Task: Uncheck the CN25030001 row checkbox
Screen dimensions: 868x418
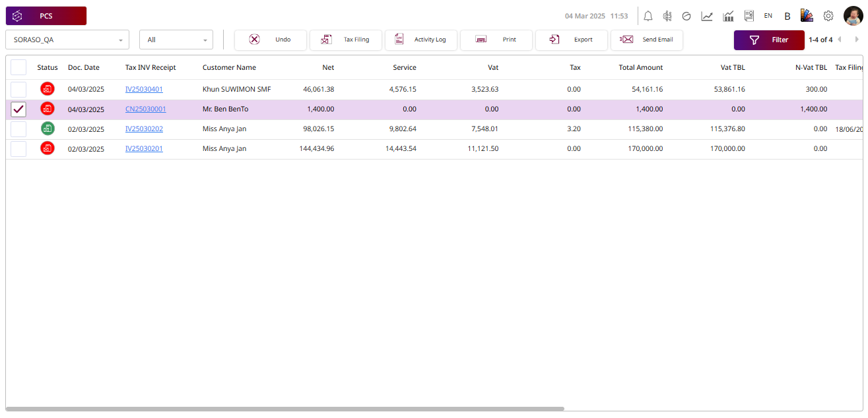Action: tap(18, 109)
